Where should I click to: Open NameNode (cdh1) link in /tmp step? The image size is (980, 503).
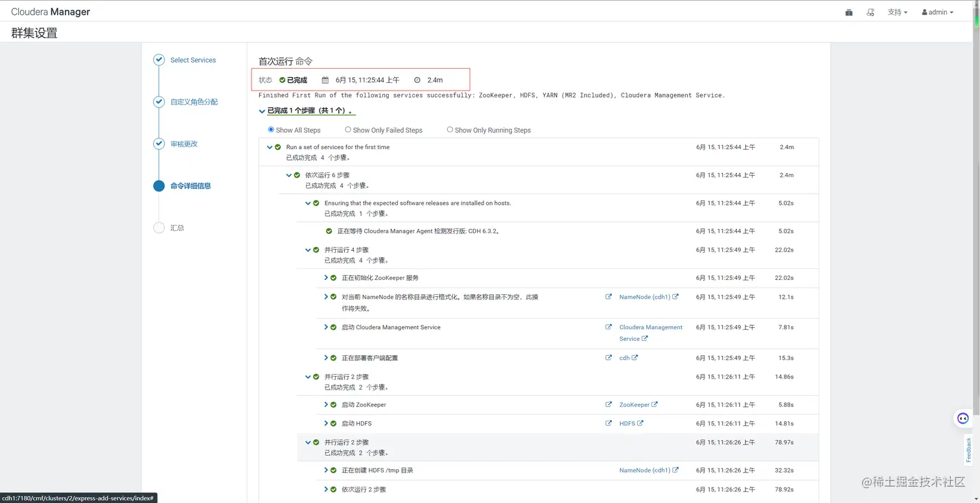point(644,470)
